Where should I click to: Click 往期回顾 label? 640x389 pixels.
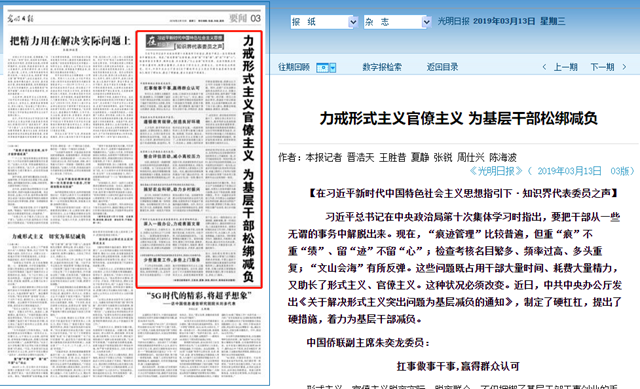tap(294, 67)
